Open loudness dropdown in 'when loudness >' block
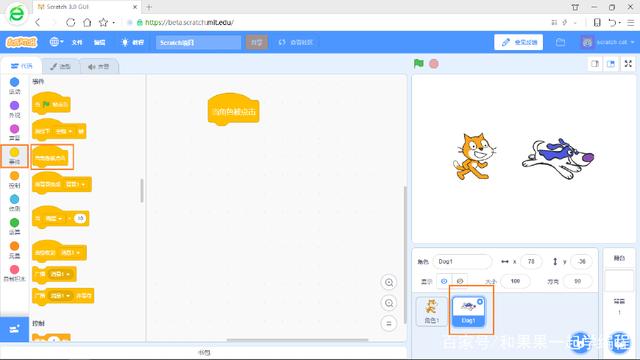The width and height of the screenshot is (640, 360). click(54, 219)
